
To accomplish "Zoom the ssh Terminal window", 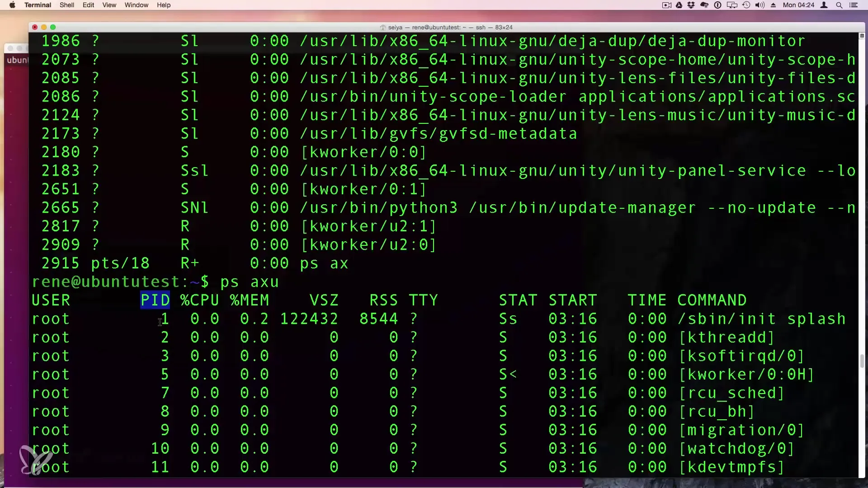I will pyautogui.click(x=53, y=27).
